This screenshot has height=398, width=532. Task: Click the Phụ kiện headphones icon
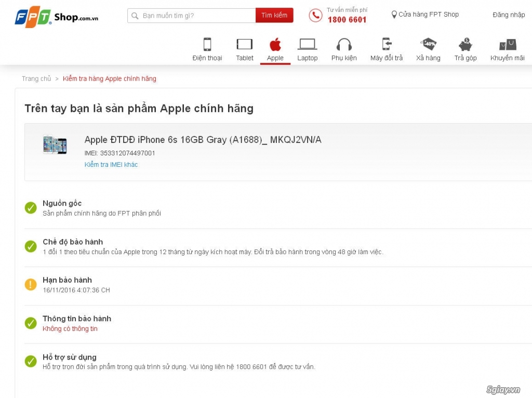coord(344,44)
